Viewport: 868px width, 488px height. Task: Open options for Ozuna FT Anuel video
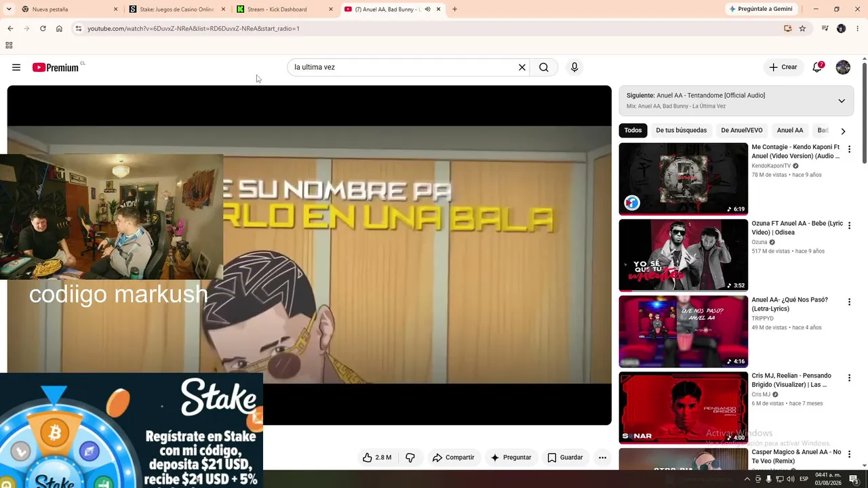[849, 225]
